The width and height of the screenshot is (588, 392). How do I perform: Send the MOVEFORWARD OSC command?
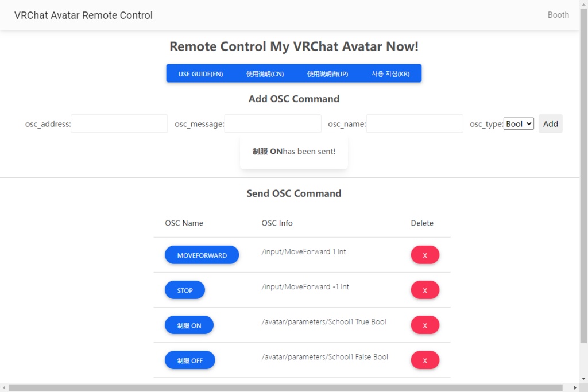tap(202, 255)
